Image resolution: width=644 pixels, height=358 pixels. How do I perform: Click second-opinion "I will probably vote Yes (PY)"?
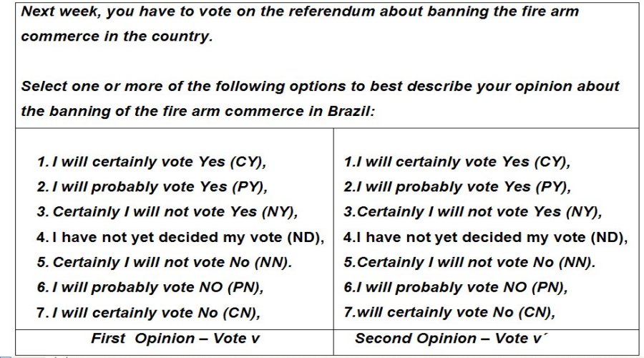[457, 188]
